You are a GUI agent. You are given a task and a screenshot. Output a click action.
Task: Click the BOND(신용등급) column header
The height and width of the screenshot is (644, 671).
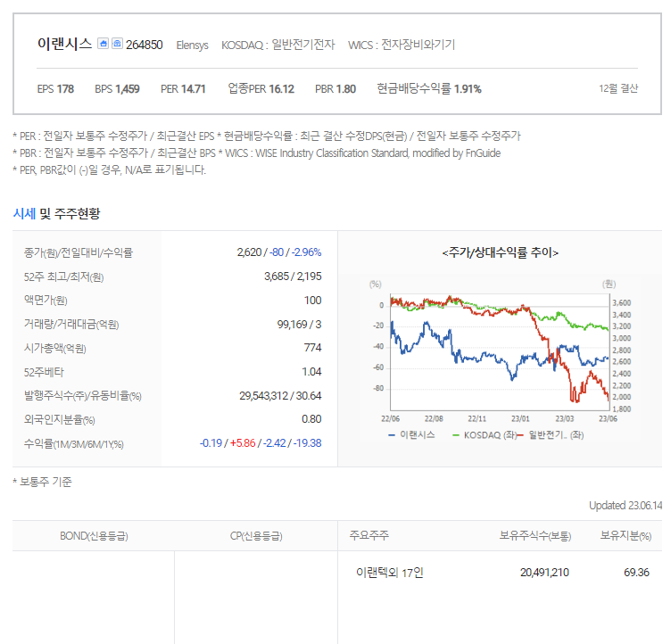coord(94,536)
